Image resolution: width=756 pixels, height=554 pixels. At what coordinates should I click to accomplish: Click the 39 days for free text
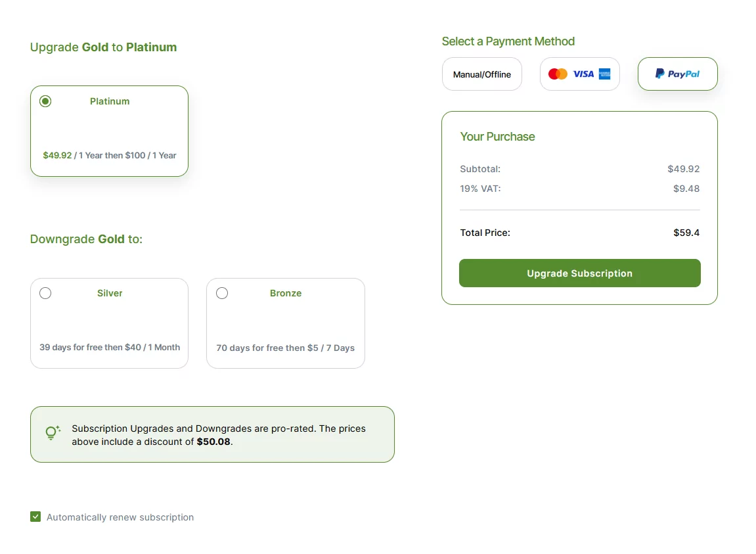coord(71,348)
